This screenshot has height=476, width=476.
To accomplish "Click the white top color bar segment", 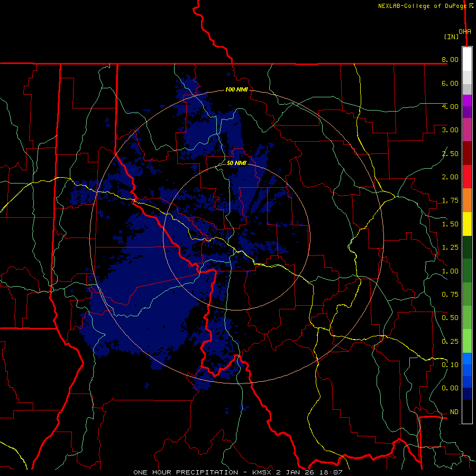I will 467,59.
